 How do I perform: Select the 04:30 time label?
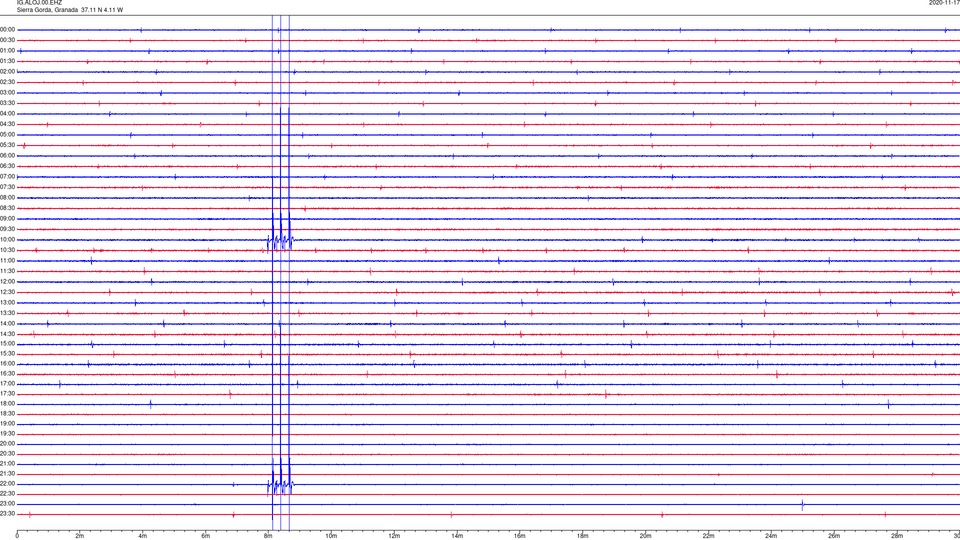(x=7, y=124)
